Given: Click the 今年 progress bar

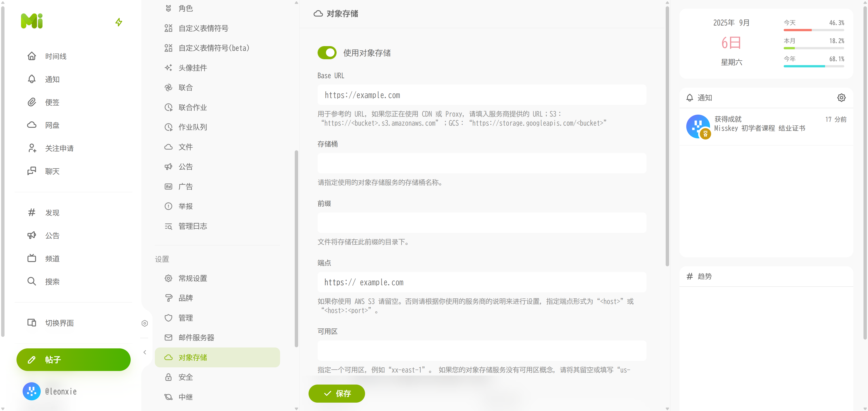Looking at the screenshot, I should 814,66.
